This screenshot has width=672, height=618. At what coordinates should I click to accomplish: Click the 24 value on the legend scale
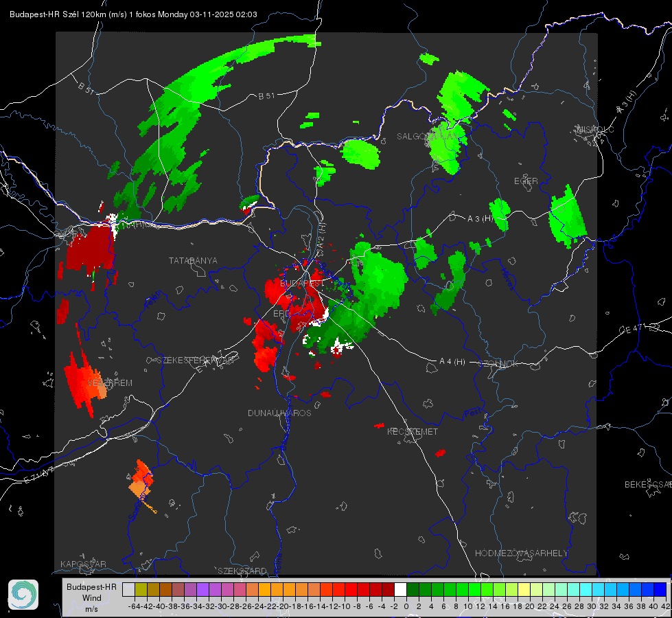click(555, 606)
